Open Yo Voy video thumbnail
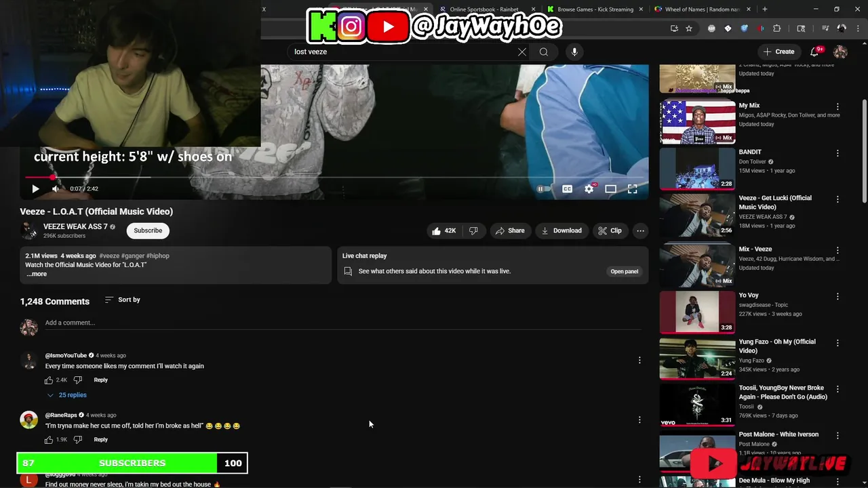This screenshot has height=488, width=868. (x=697, y=312)
